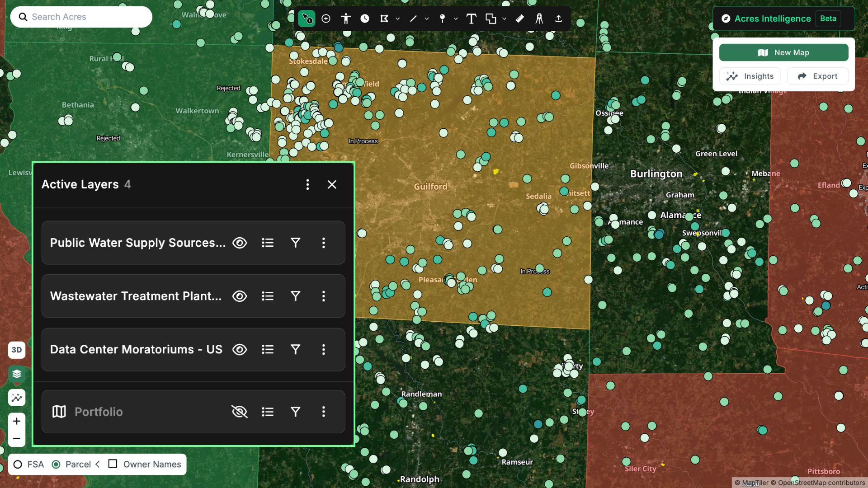Open Portfolio layer more options
This screenshot has width=868, height=488.
(x=324, y=412)
